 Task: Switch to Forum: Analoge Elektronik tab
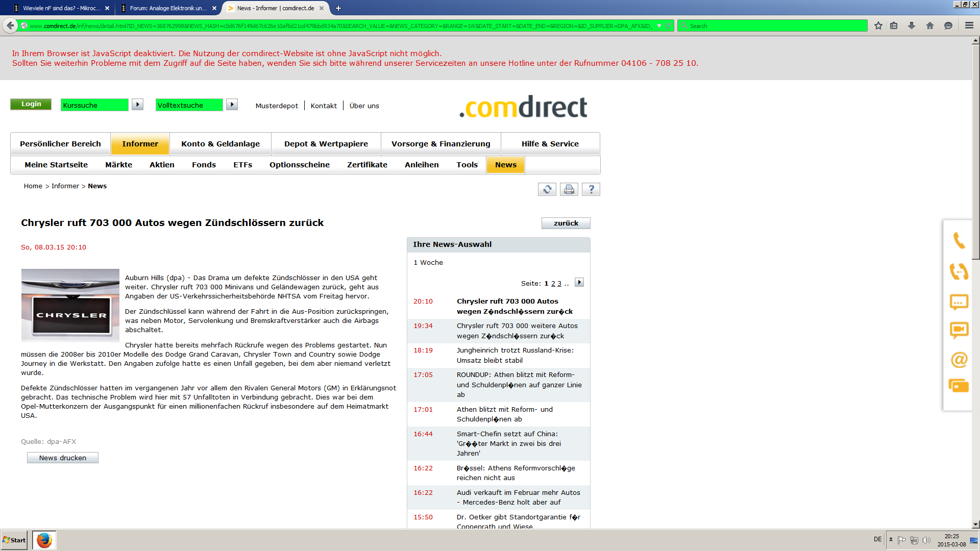[168, 8]
